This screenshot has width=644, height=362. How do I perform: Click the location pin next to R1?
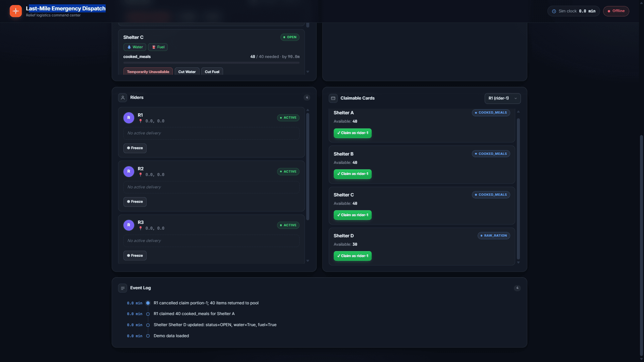click(x=141, y=121)
